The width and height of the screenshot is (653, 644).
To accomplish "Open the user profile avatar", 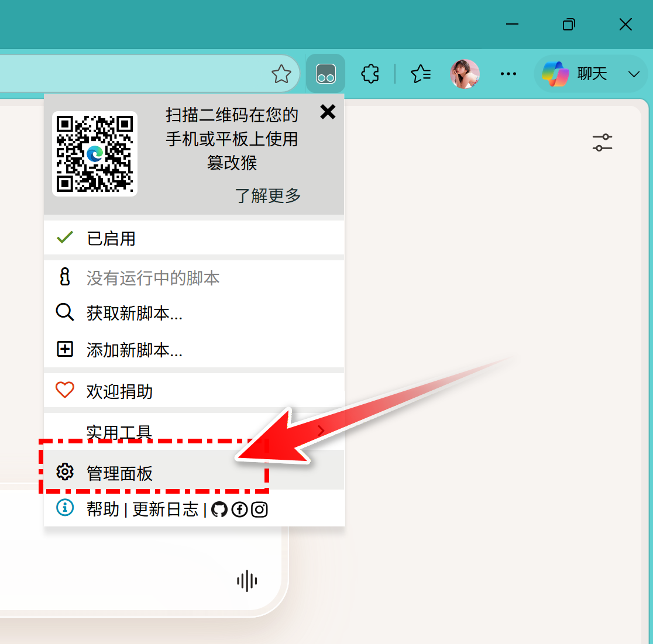I will click(465, 74).
